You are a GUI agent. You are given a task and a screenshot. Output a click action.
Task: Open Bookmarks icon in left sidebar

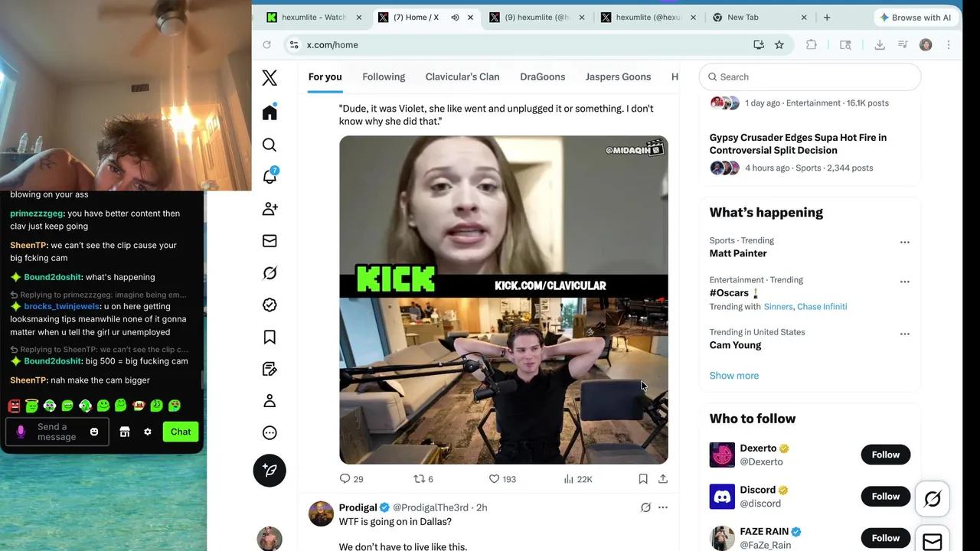tap(269, 337)
